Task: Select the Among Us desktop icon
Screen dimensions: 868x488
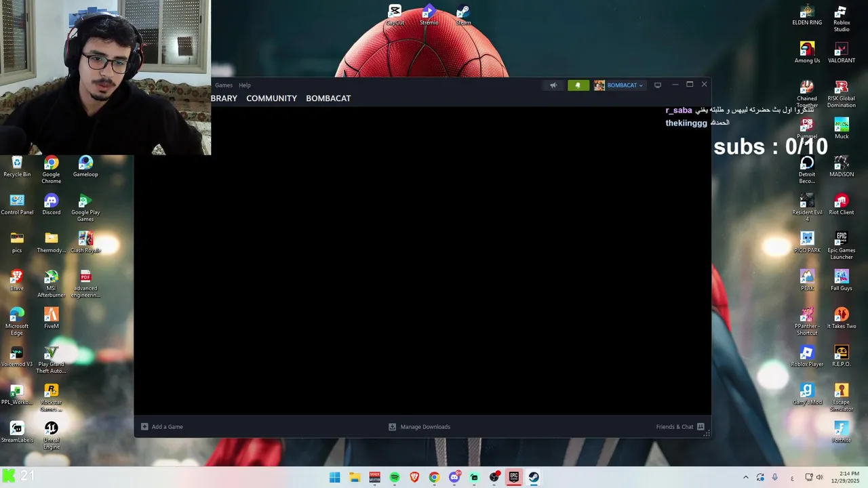Action: click(807, 53)
